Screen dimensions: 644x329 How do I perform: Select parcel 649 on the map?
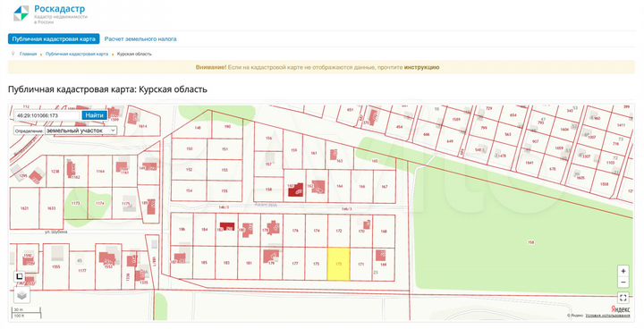pyautogui.click(x=450, y=141)
